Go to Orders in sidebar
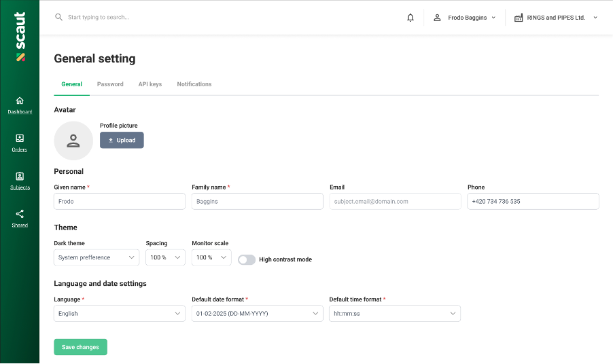Image resolution: width=613 pixels, height=364 pixels. (20, 143)
